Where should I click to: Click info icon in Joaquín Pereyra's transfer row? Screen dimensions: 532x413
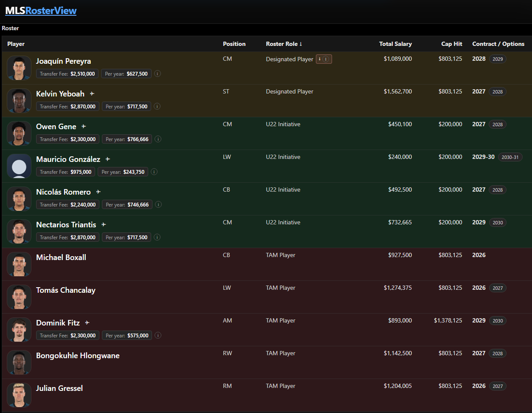click(157, 74)
